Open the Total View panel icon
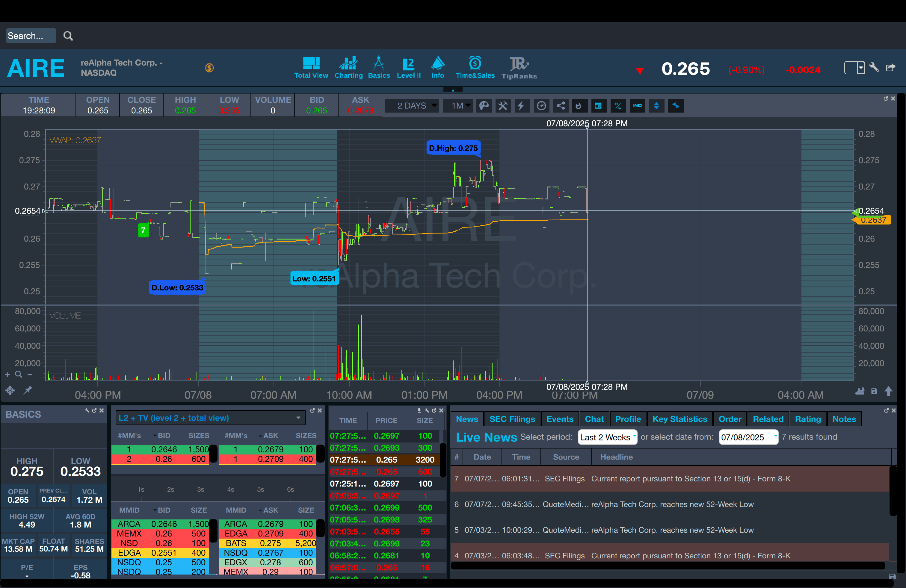Image resolution: width=906 pixels, height=588 pixels. [311, 68]
